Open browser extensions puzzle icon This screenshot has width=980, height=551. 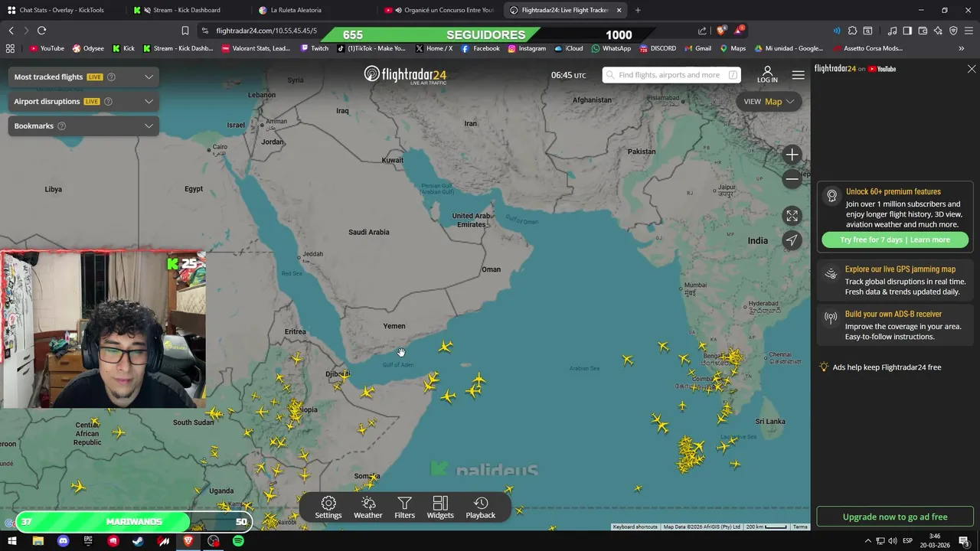tap(851, 31)
